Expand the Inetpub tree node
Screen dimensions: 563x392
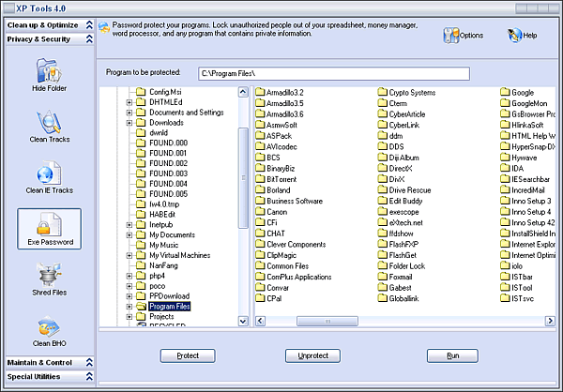tap(129, 225)
